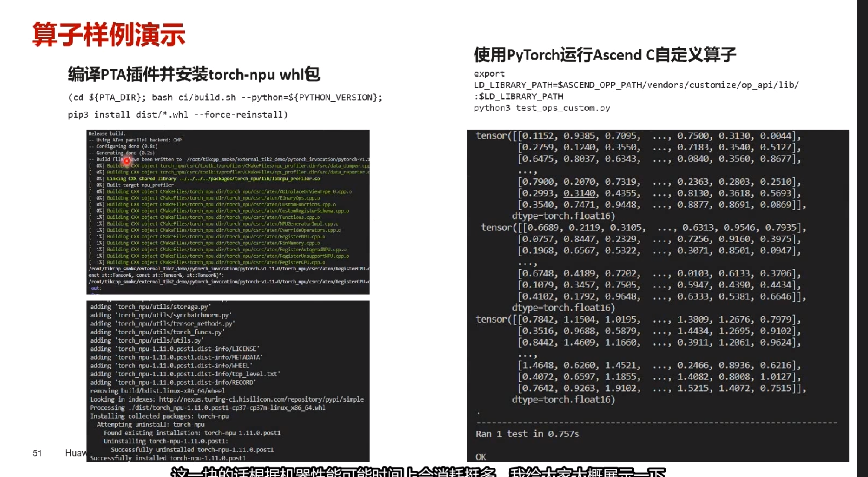Click the underlined value 0.3140 in the tensor

pyautogui.click(x=579, y=193)
